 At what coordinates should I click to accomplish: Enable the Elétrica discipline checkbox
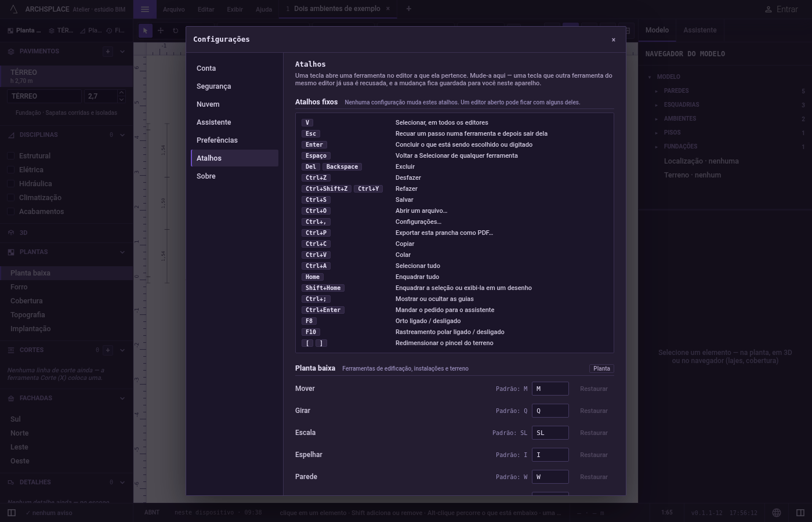11,170
